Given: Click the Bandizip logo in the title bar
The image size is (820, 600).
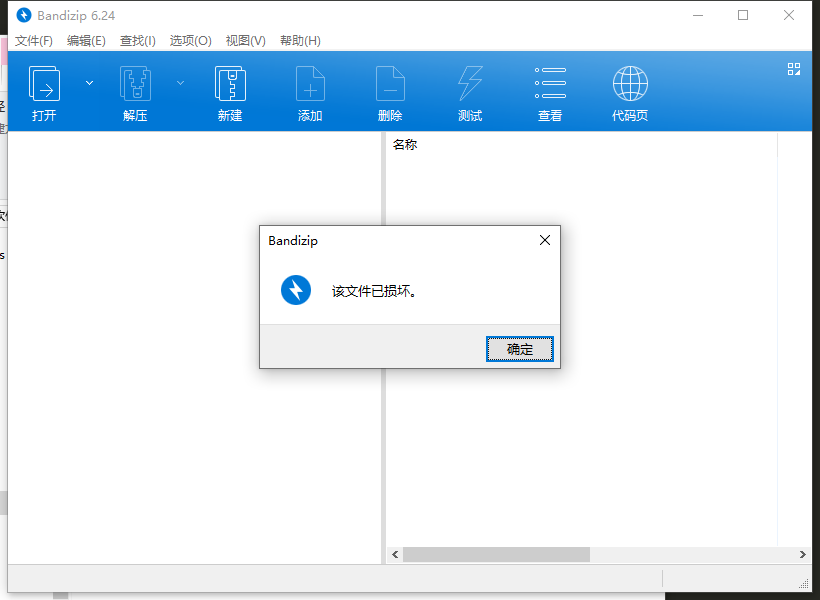Looking at the screenshot, I should [x=24, y=15].
